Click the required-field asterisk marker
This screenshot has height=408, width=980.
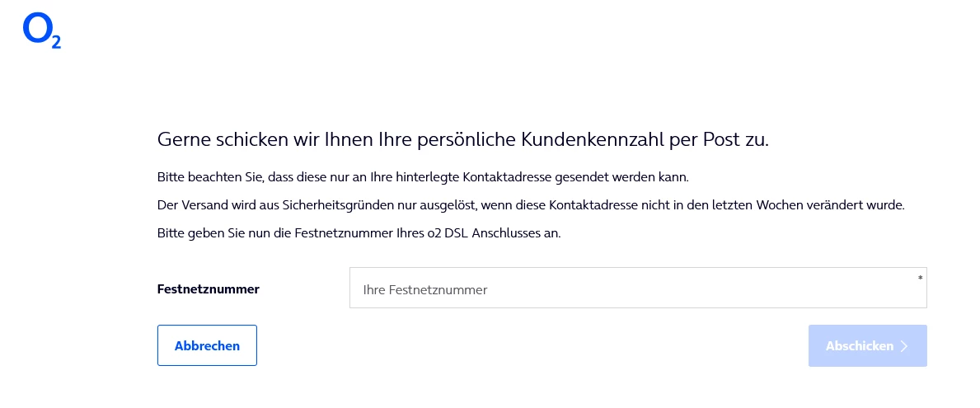tap(920, 277)
